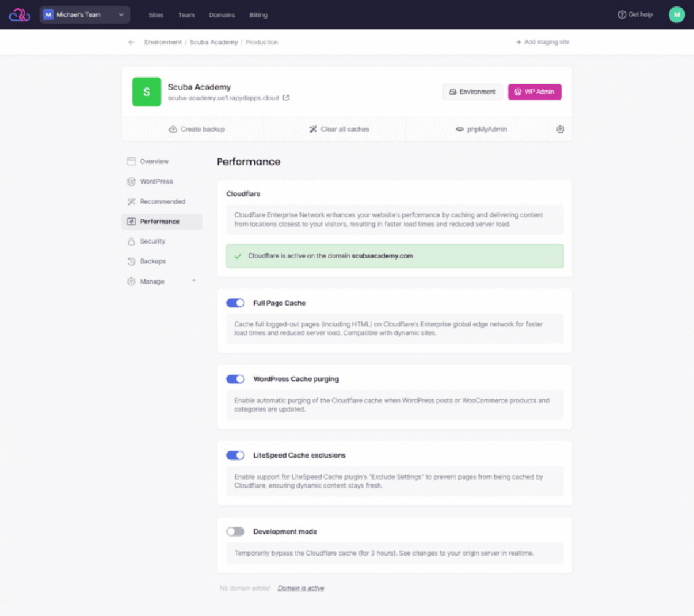Turn off WordPress Cache purging
Image resolution: width=694 pixels, height=616 pixels.
tap(234, 379)
